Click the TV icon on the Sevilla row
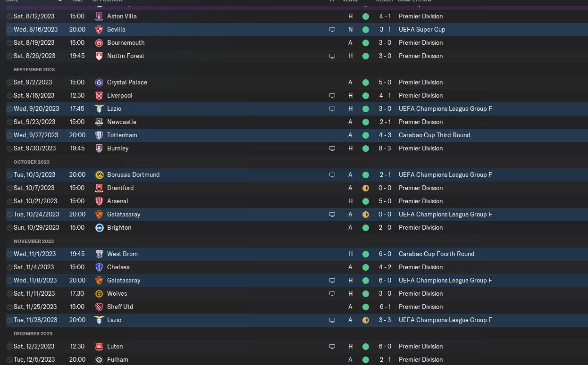 tap(332, 29)
